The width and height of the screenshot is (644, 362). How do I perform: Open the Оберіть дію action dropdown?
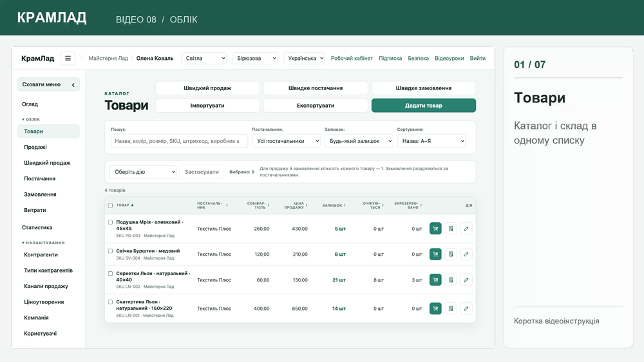(143, 172)
